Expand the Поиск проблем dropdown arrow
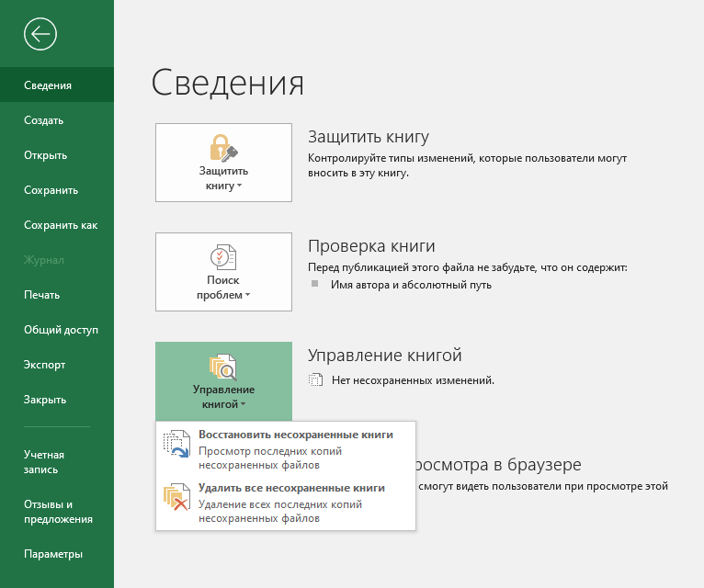The height and width of the screenshot is (588, 704). click(x=247, y=295)
